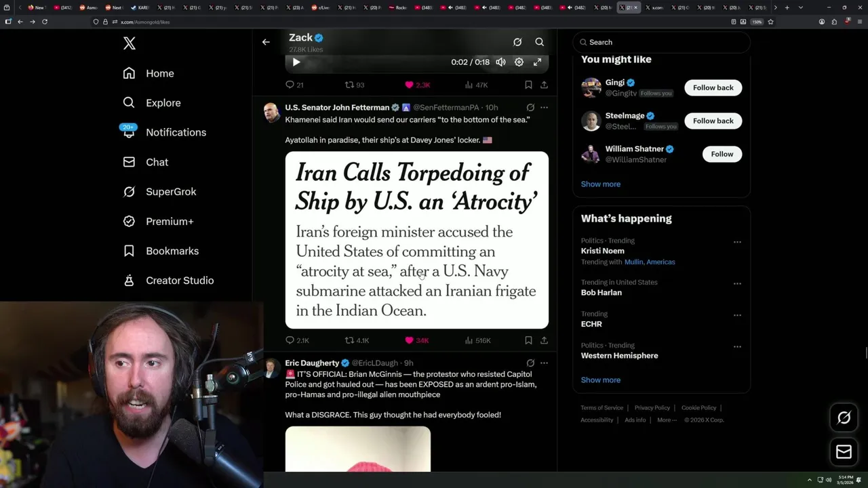Bookmark page with address bar star

coord(770,22)
